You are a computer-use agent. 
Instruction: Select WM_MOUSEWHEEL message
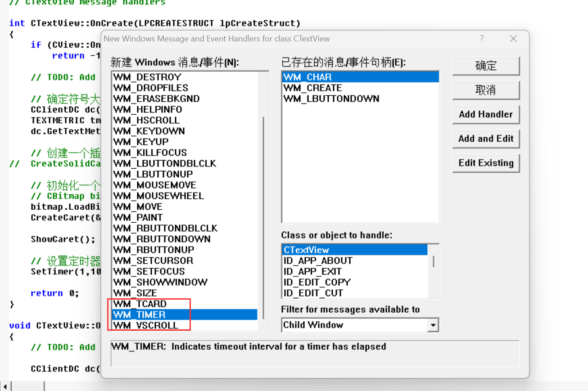click(185, 196)
